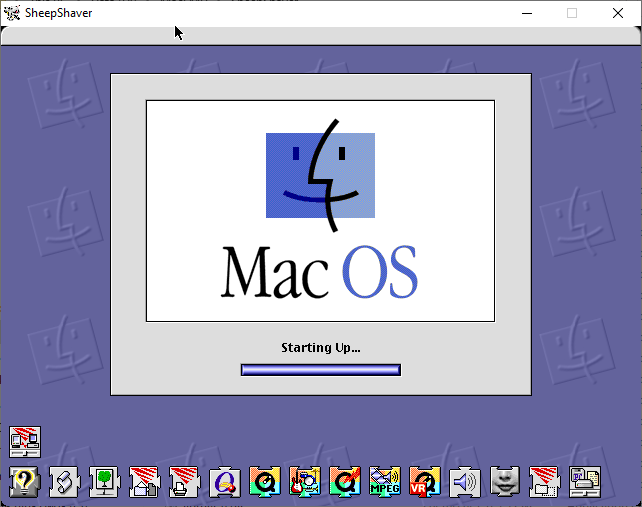The height and width of the screenshot is (507, 642).
Task: Click the printer sharing extension icon
Action: tap(185, 482)
